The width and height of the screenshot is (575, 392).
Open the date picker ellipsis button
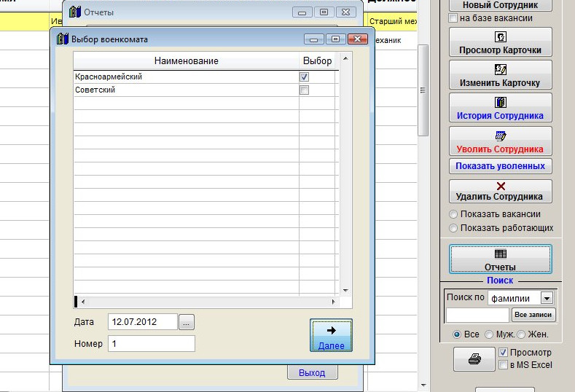click(x=187, y=322)
